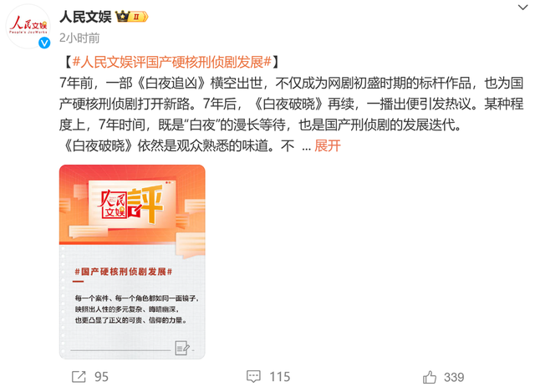Click the 人民文娱 profile avatar
Viewport: 535px width, 392px height.
[28, 27]
